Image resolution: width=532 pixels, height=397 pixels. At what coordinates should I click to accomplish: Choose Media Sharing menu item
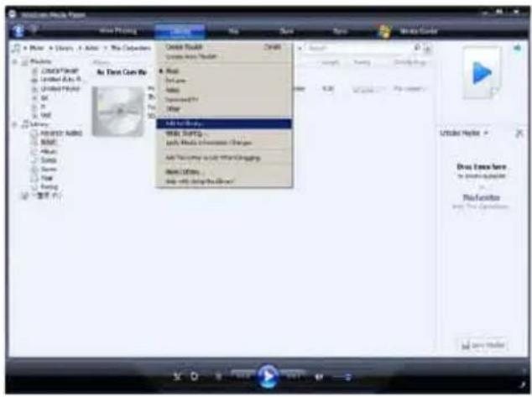click(224, 133)
